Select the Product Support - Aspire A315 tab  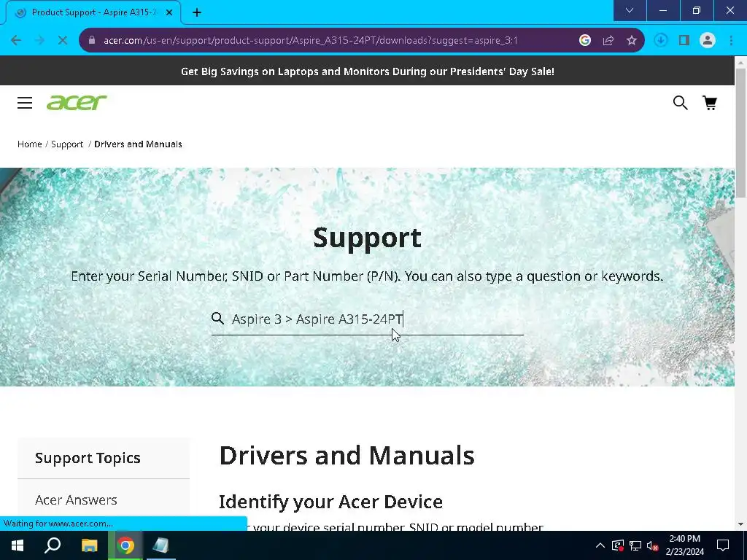coord(93,12)
